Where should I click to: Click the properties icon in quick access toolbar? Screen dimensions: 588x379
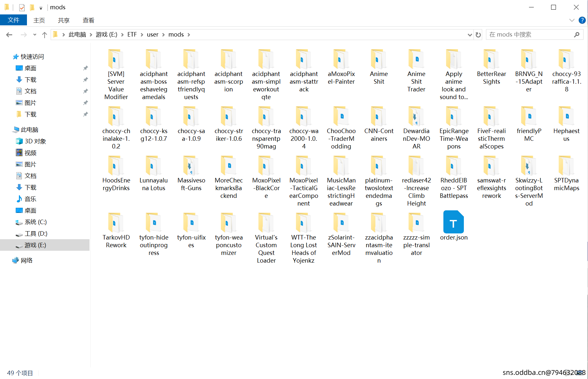tap(22, 7)
